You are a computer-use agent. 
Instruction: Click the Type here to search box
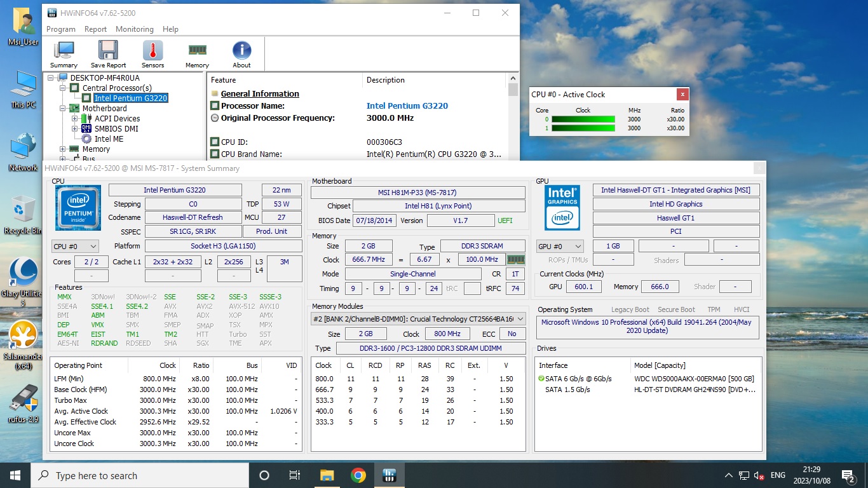point(140,475)
